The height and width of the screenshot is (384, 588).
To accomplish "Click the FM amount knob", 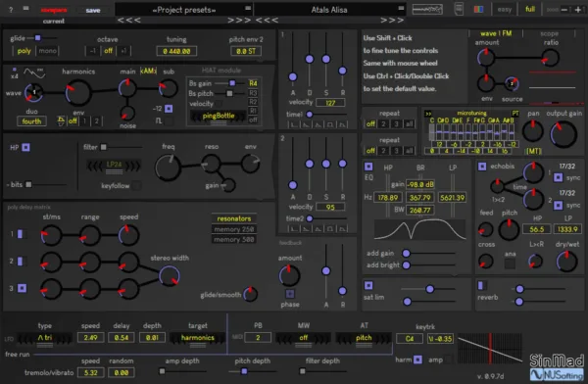I will pos(486,58).
